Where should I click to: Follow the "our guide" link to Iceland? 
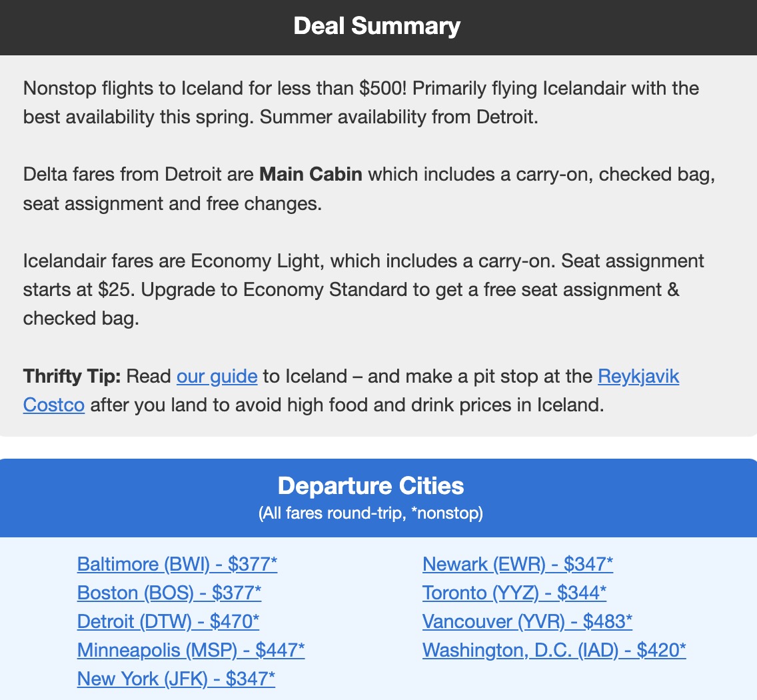(217, 376)
